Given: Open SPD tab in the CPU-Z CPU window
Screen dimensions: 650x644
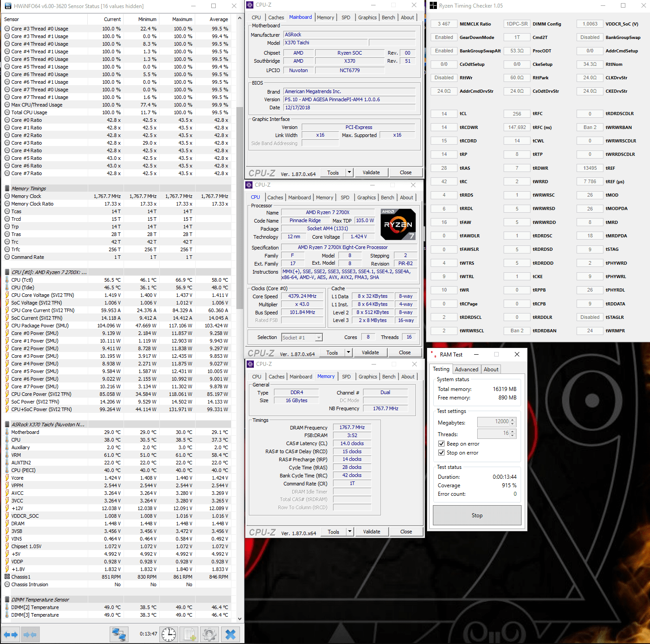Looking at the screenshot, I should tap(345, 197).
